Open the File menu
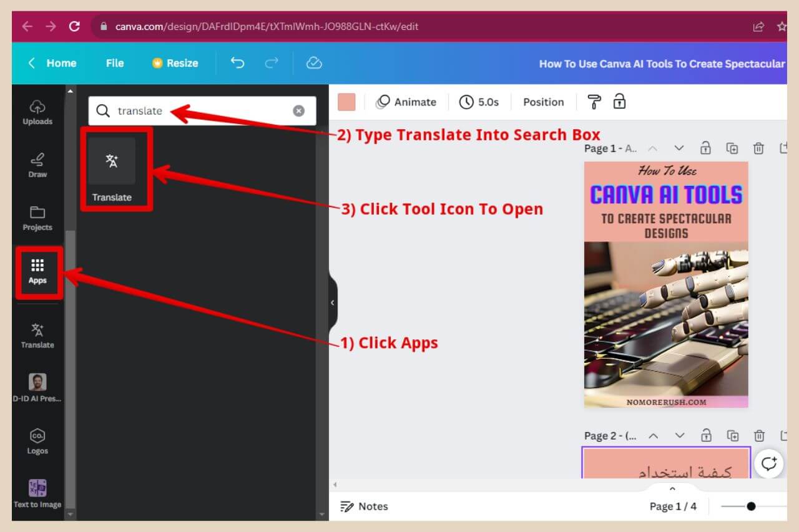799x532 pixels. pyautogui.click(x=115, y=63)
